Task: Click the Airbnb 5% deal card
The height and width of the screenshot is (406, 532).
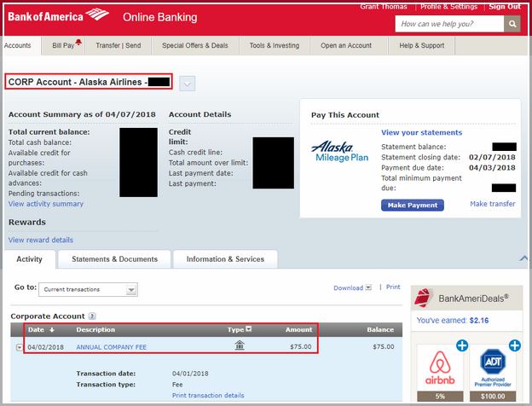Action: tap(440, 373)
